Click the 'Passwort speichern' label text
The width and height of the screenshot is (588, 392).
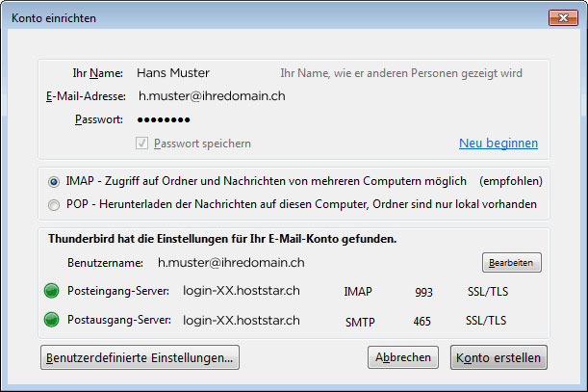coord(202,144)
